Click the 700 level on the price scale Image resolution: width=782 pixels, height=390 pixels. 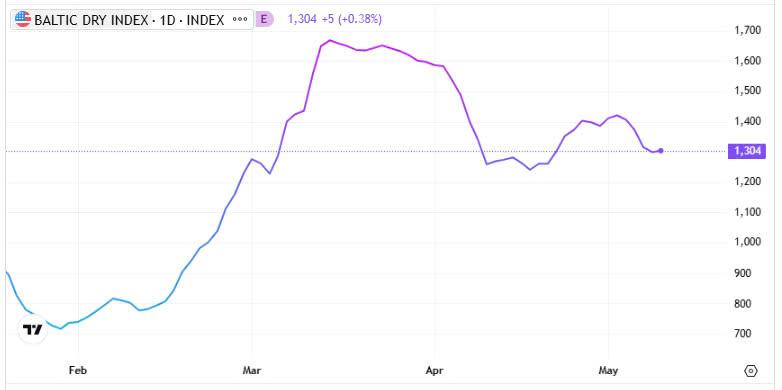752,333
